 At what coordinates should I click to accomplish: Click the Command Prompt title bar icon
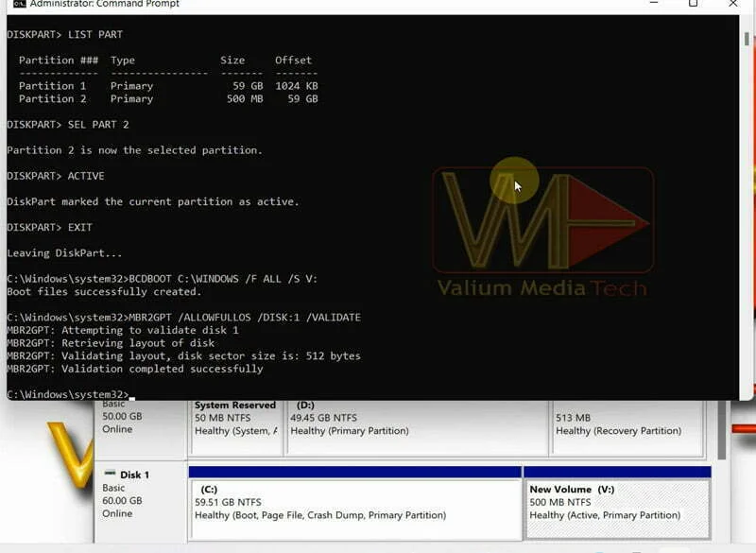tap(19, 4)
